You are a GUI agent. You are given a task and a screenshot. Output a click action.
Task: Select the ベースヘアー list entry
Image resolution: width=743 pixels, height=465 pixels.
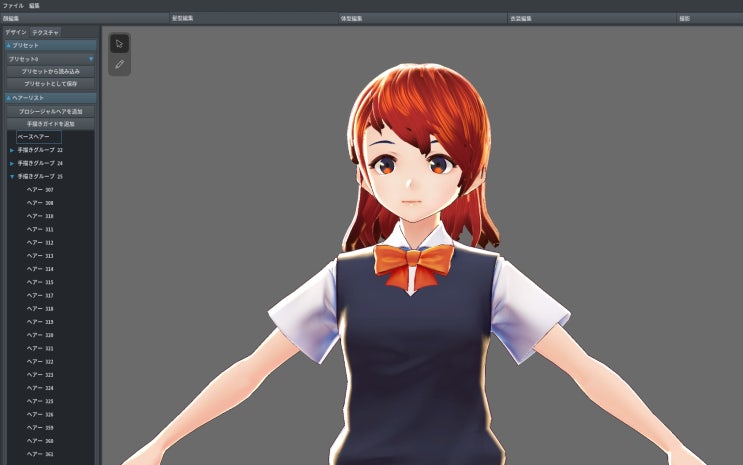tap(39, 137)
